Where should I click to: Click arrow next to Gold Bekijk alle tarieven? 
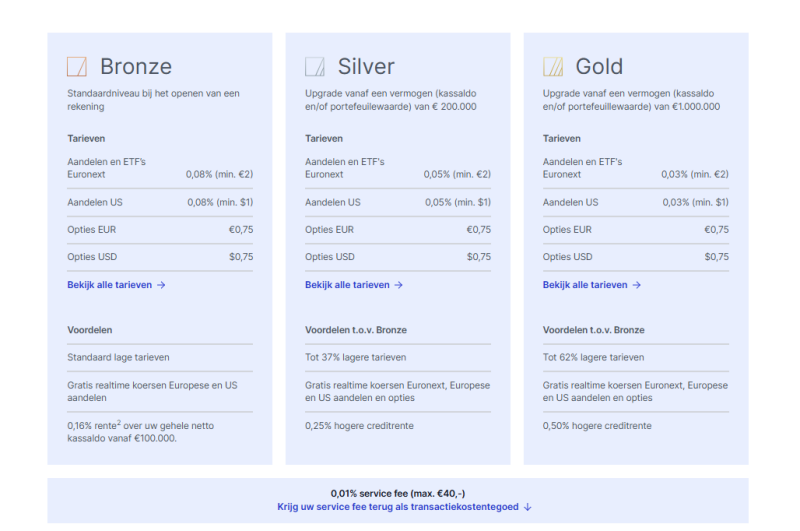[x=637, y=285]
